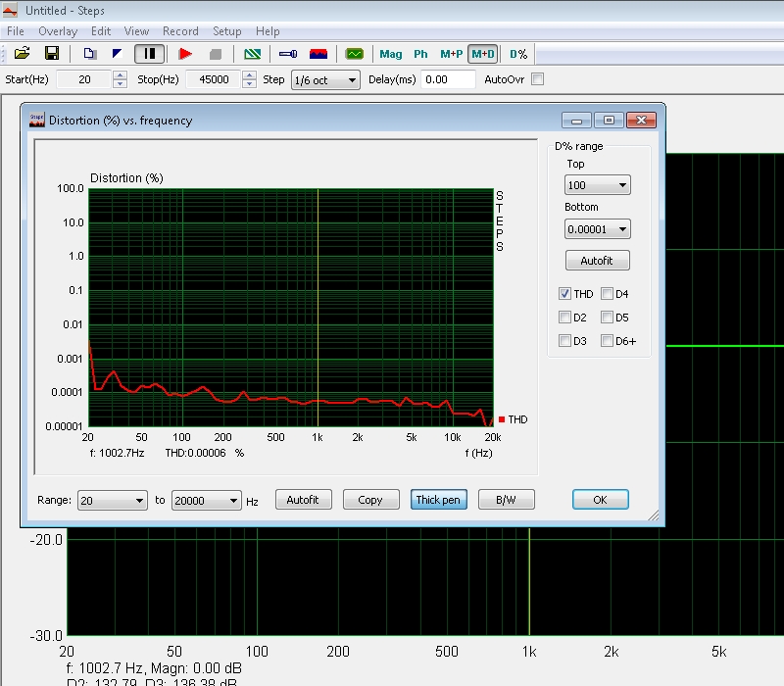
Task: Click the Autofit button beside Range
Action: coord(303,500)
